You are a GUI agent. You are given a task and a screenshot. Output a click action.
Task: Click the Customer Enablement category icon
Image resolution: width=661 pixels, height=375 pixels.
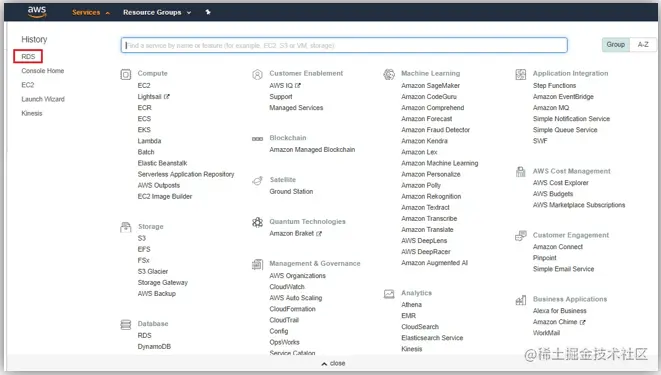click(257, 75)
